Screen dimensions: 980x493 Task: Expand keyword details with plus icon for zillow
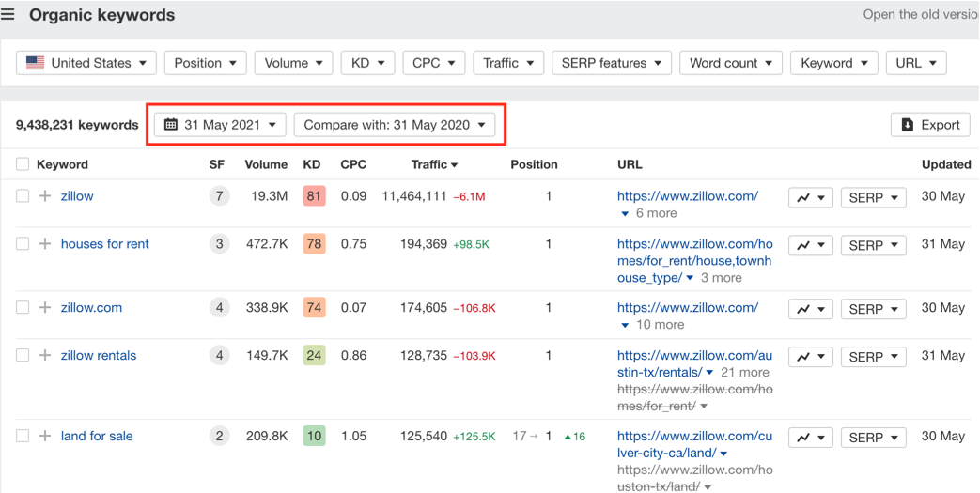click(44, 196)
